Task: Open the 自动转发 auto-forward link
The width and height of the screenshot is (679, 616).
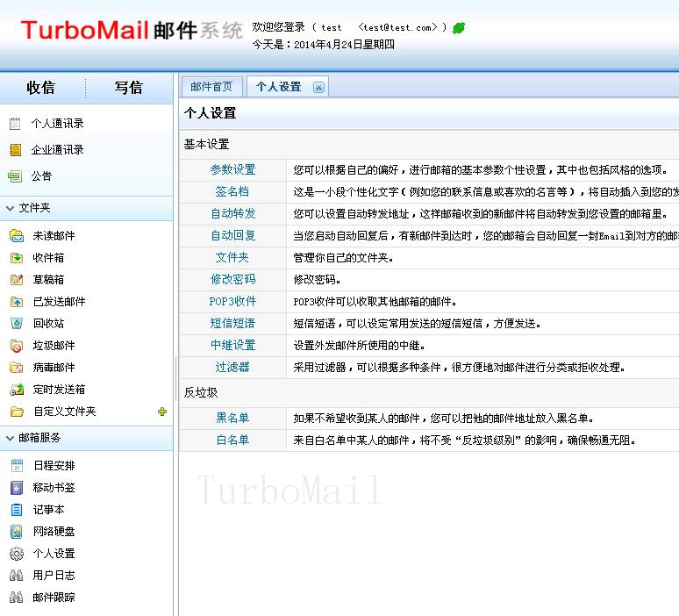Action: 233,213
